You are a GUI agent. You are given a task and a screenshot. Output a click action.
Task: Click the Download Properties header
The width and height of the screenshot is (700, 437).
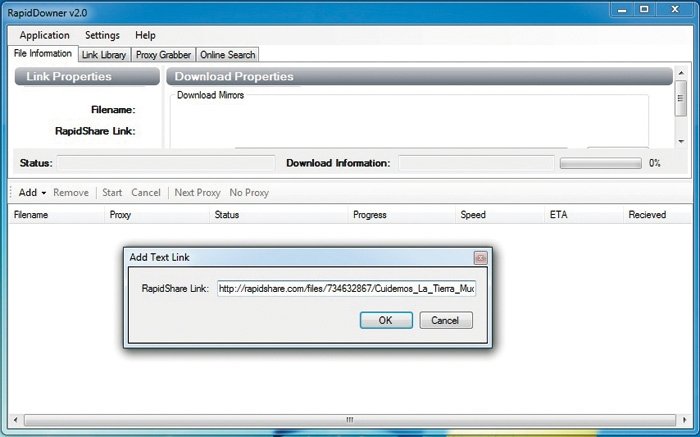click(x=420, y=76)
